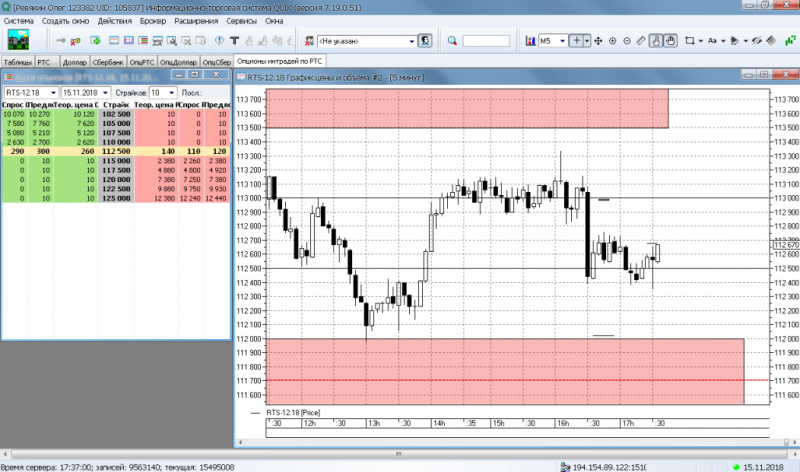This screenshot has width=800, height=472.
Task: Click the disconnect key icon with red cross
Action: [x=76, y=41]
